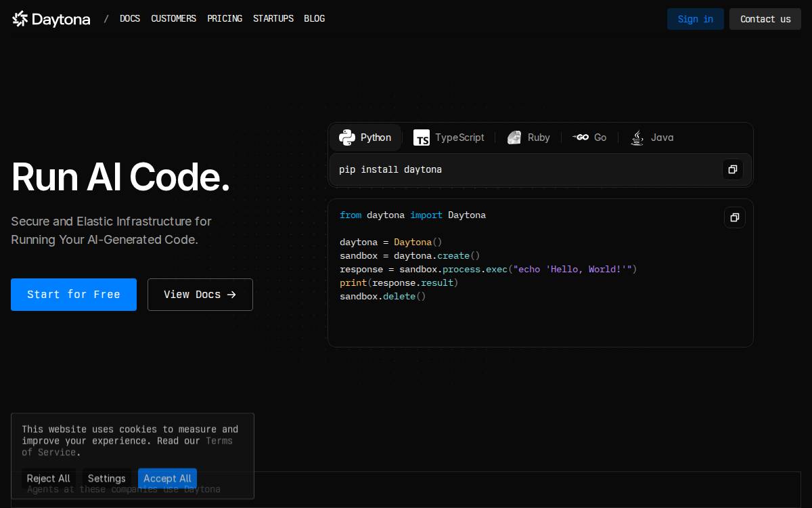This screenshot has height=508, width=812.
Task: Go to the Pricing page
Action: [225, 19]
